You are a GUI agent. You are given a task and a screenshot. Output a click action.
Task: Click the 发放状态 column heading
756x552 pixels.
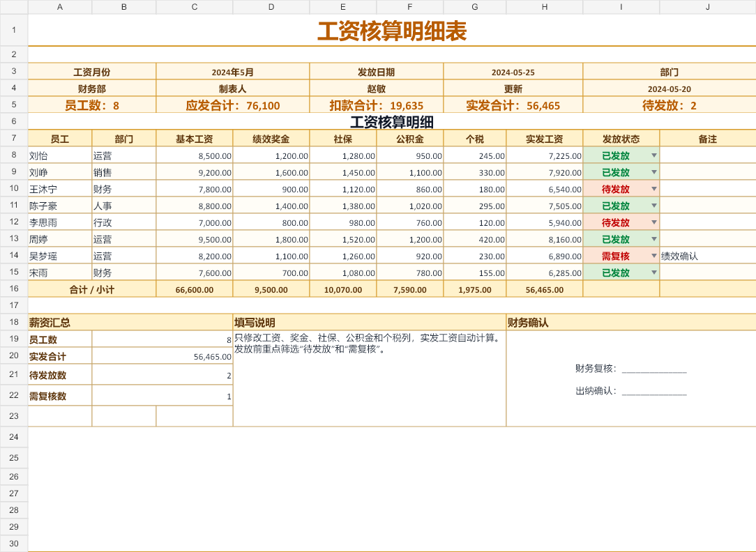(621, 139)
